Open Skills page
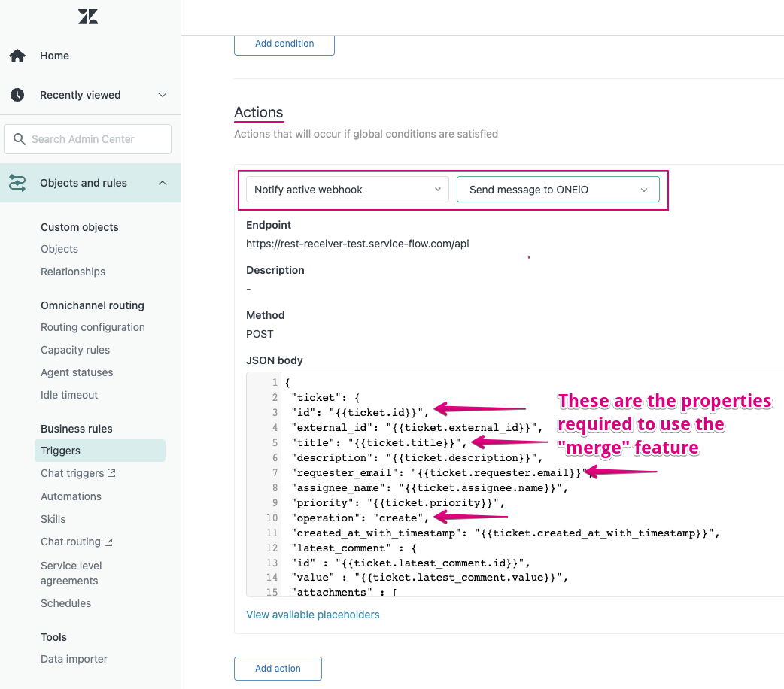 coord(53,519)
